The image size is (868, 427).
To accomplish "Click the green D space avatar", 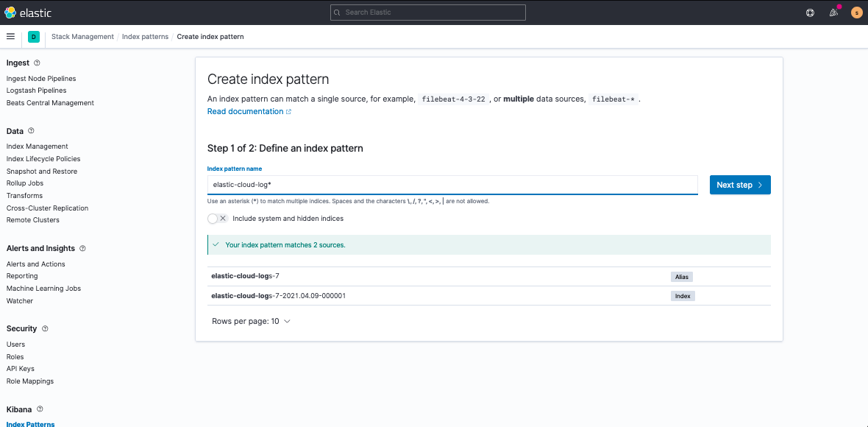I will (x=34, y=37).
